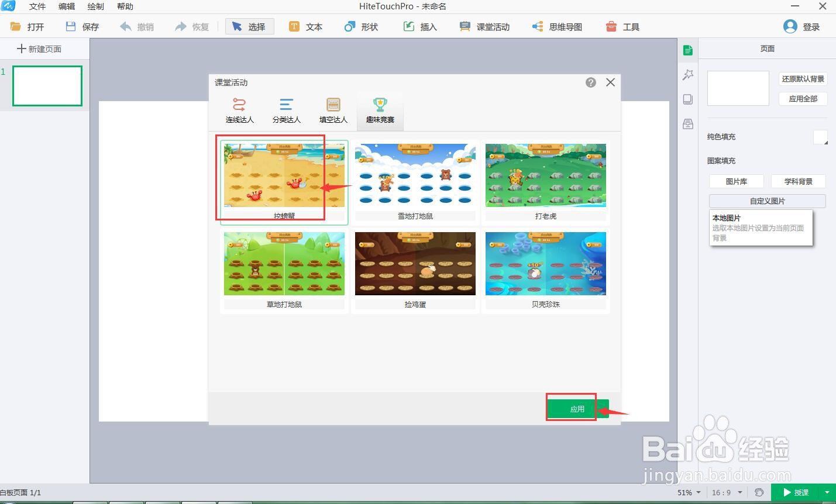The image size is (836, 504).
Task: Activate the Select arrow tool
Action: (x=249, y=27)
